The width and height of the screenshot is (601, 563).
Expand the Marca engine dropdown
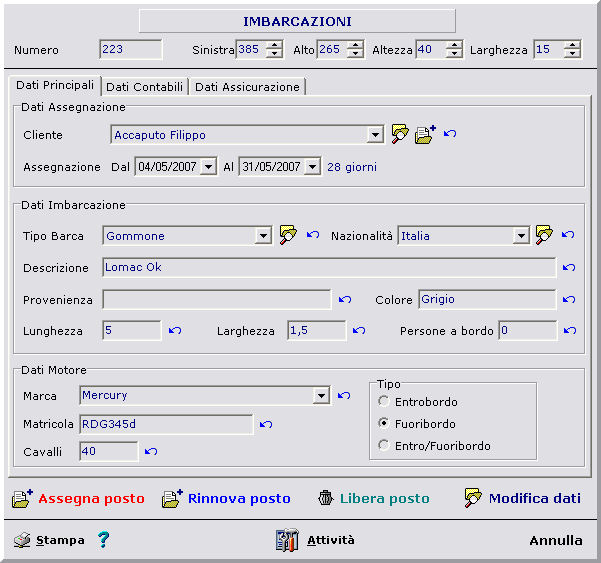(x=321, y=395)
